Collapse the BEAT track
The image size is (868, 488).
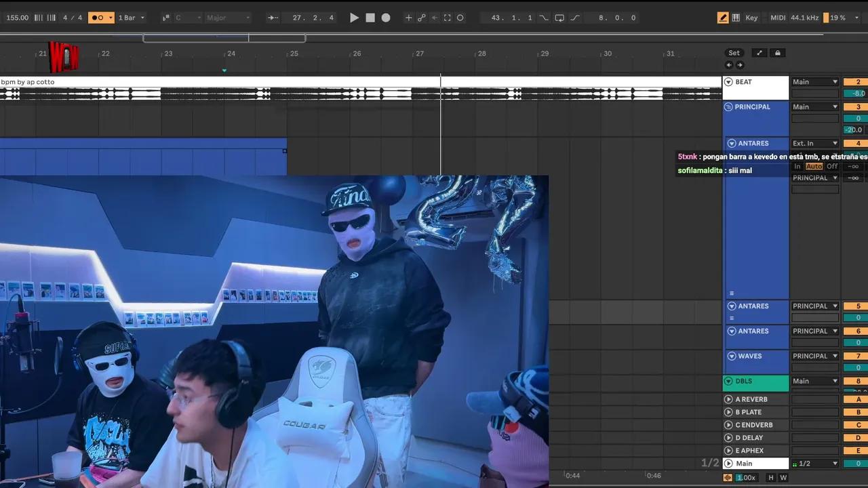(x=729, y=82)
